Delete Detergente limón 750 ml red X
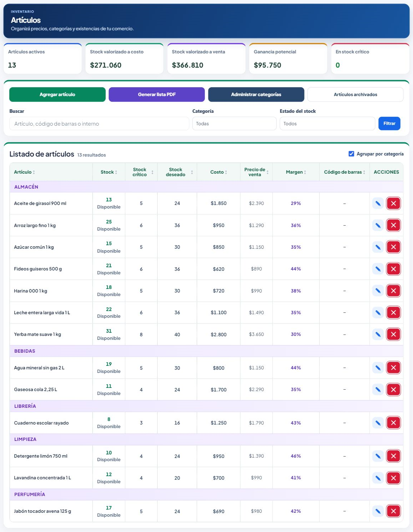The width and height of the screenshot is (413, 532). [393, 456]
